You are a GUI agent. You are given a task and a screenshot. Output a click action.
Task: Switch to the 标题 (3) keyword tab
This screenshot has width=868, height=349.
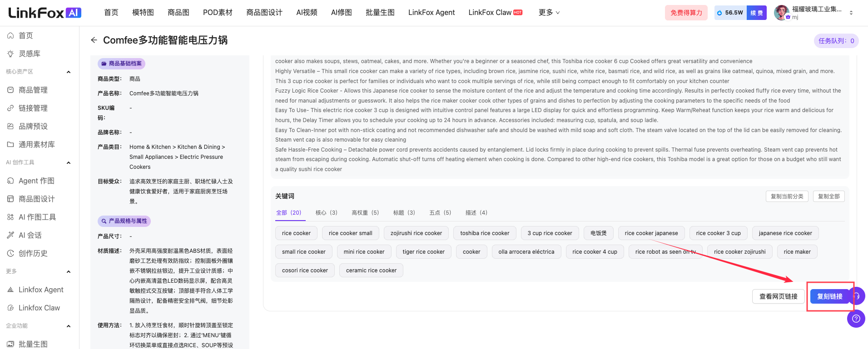404,212
